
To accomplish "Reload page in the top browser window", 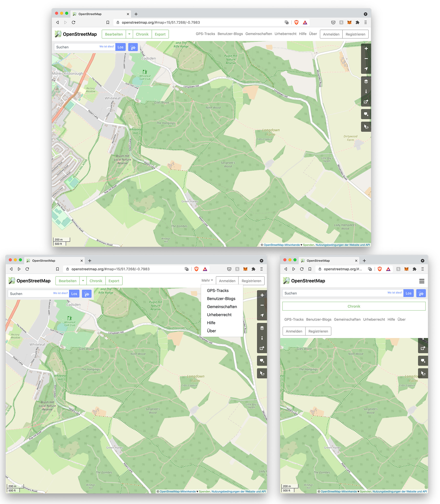I will click(73, 22).
